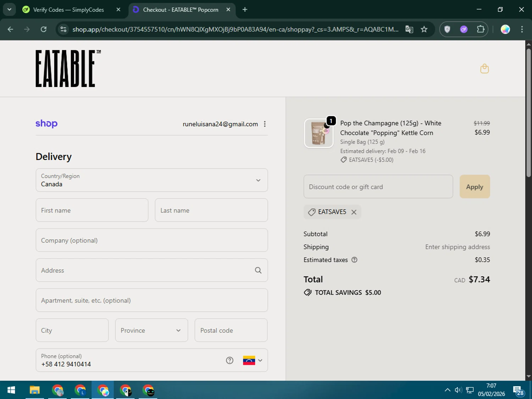Go forward in browser history
Image resolution: width=532 pixels, height=399 pixels.
point(27,29)
